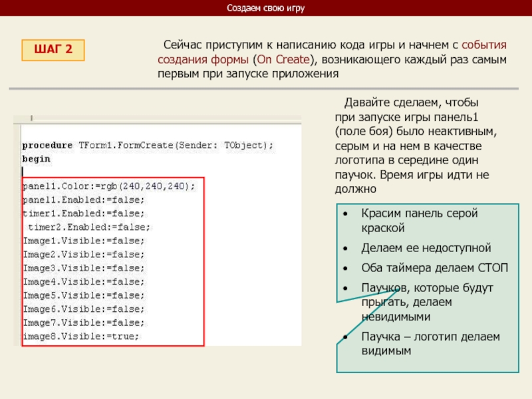532x399 pixels.
Task: Click bullet 'Оба таймера делаем СТОП'
Action: 435,268
